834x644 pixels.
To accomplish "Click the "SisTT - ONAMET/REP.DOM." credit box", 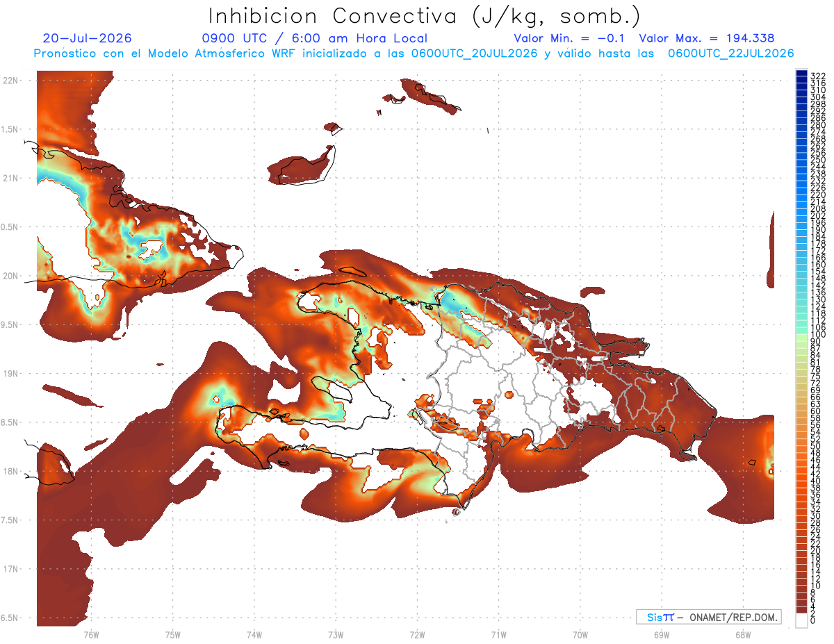I will pos(709,617).
